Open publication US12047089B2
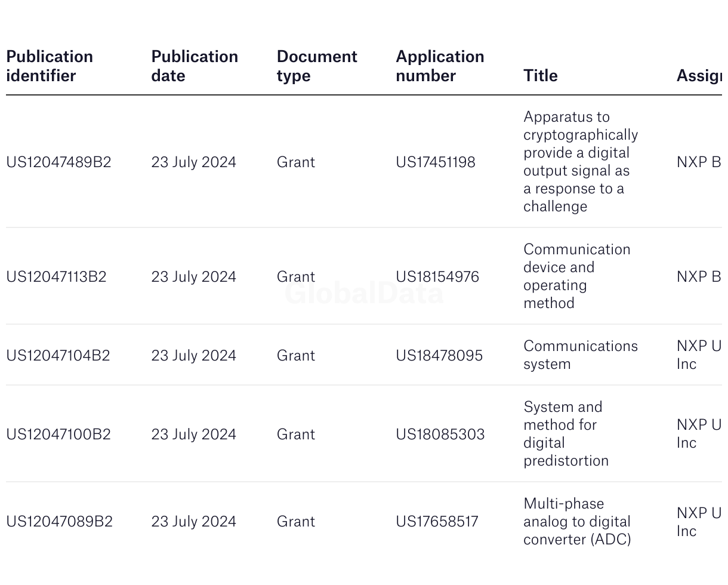 59,521
